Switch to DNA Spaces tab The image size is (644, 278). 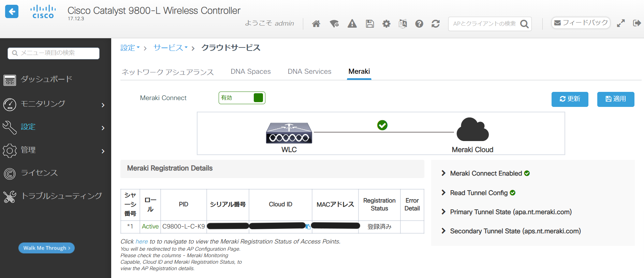pos(251,71)
